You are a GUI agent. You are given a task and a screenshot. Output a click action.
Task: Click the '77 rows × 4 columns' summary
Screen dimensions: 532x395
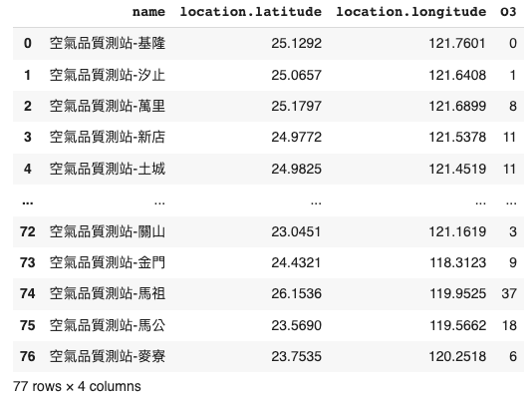[77, 386]
